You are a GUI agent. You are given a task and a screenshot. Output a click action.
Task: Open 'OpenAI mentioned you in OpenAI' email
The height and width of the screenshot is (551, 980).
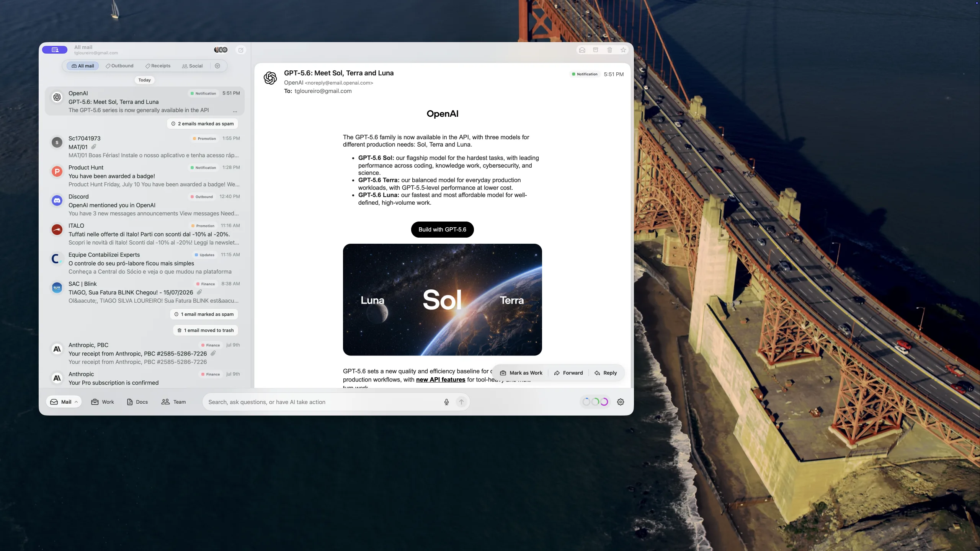(x=145, y=205)
